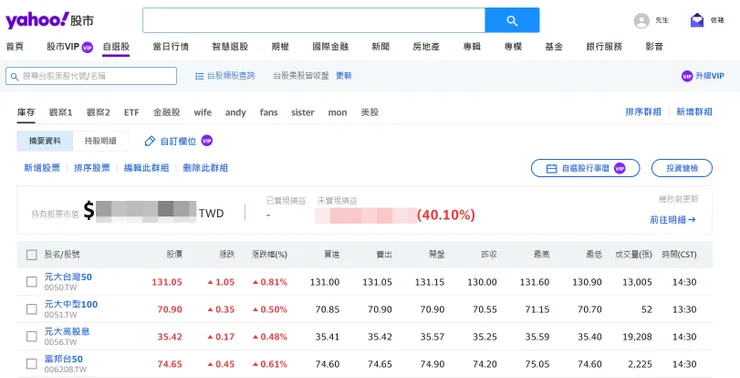Open the 富邦台50 stock link
This screenshot has height=378, width=740.
(x=64, y=359)
